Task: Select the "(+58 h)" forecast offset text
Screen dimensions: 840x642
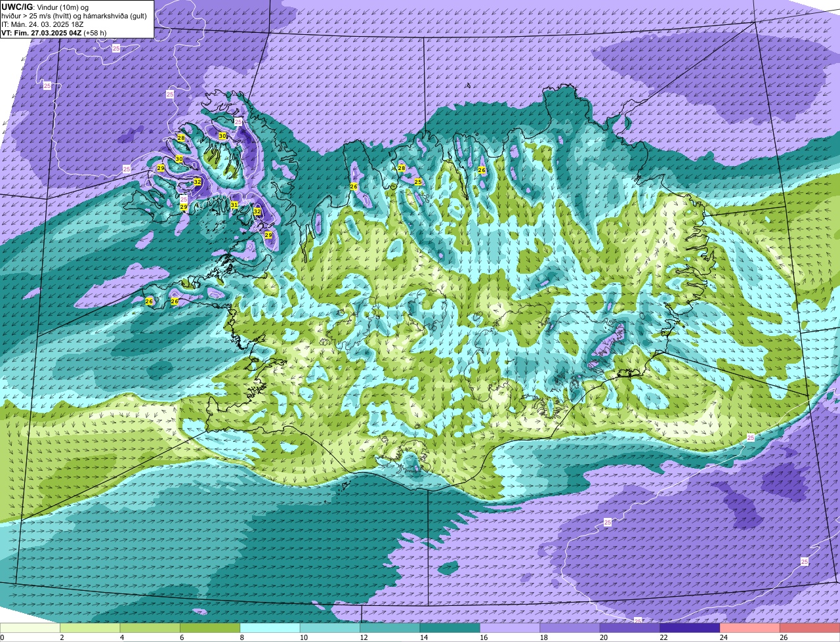Action: (x=95, y=32)
